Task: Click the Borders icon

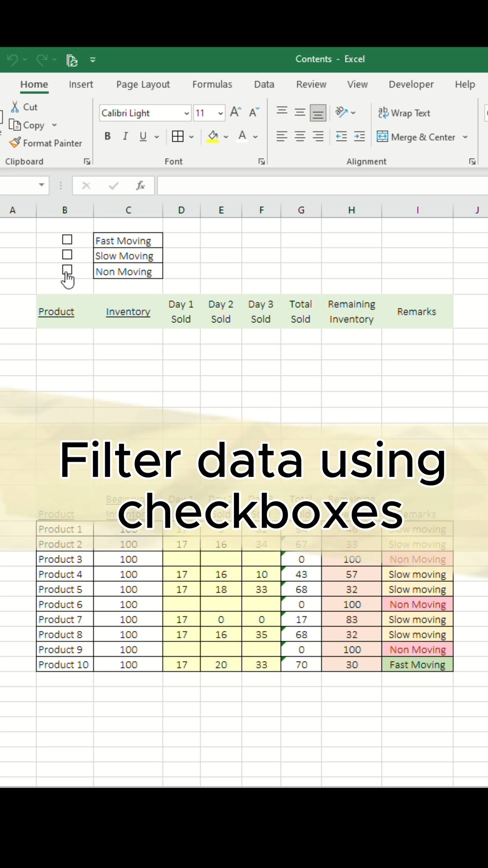Action: pyautogui.click(x=178, y=136)
